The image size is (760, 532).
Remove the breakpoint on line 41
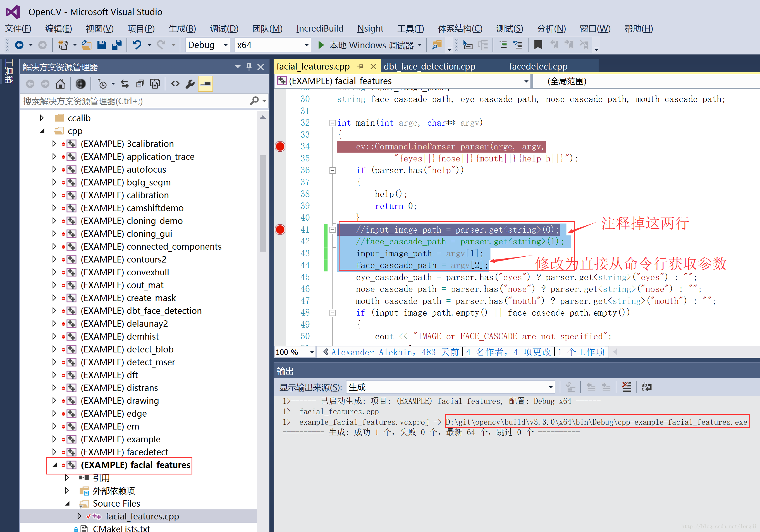coord(280,230)
